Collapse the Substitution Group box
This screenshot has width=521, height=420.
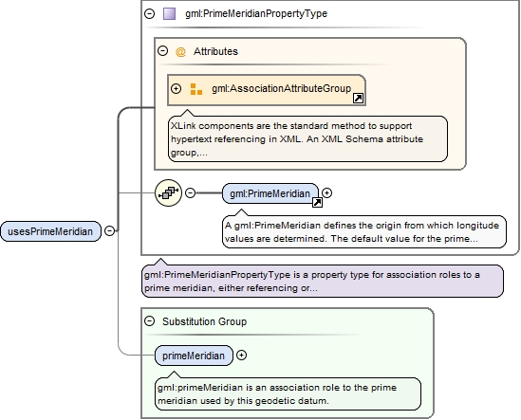tap(150, 321)
